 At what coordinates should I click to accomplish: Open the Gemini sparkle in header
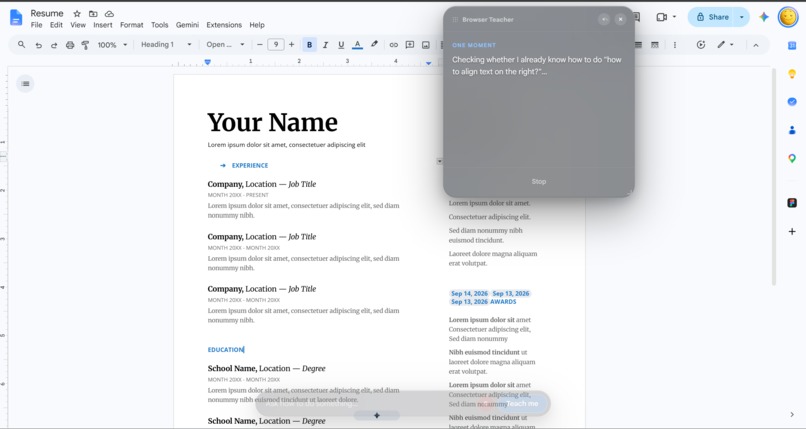(764, 17)
